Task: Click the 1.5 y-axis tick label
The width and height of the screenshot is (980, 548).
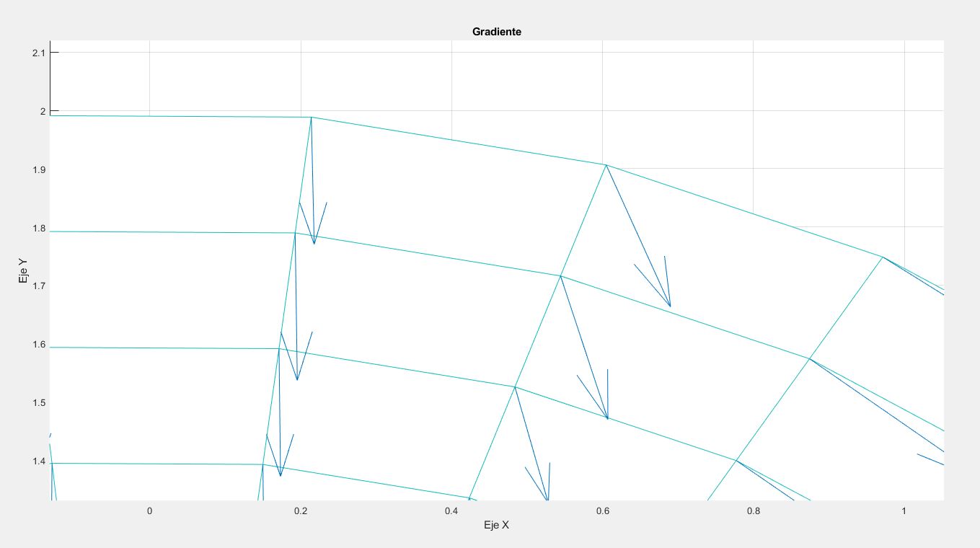Action: pyautogui.click(x=38, y=403)
